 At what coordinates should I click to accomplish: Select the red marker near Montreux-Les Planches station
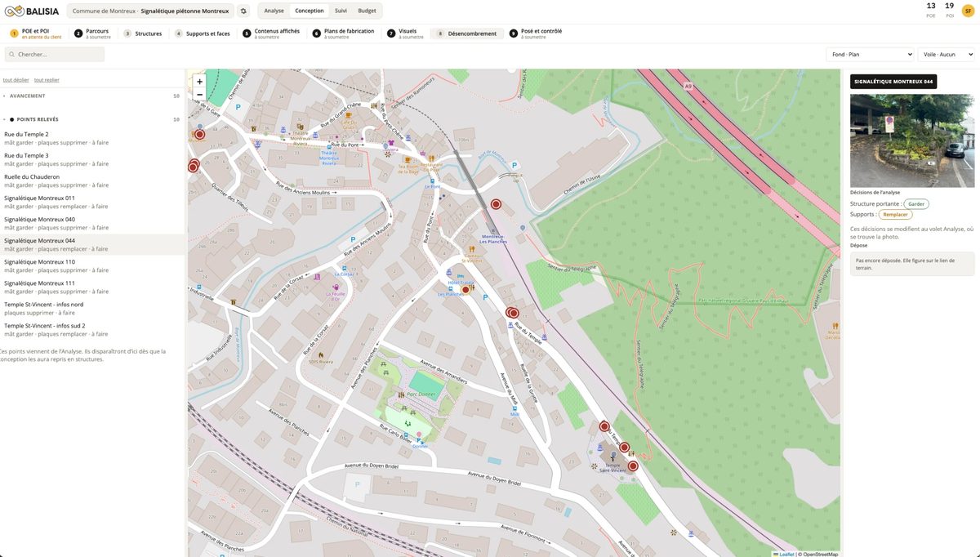click(496, 204)
